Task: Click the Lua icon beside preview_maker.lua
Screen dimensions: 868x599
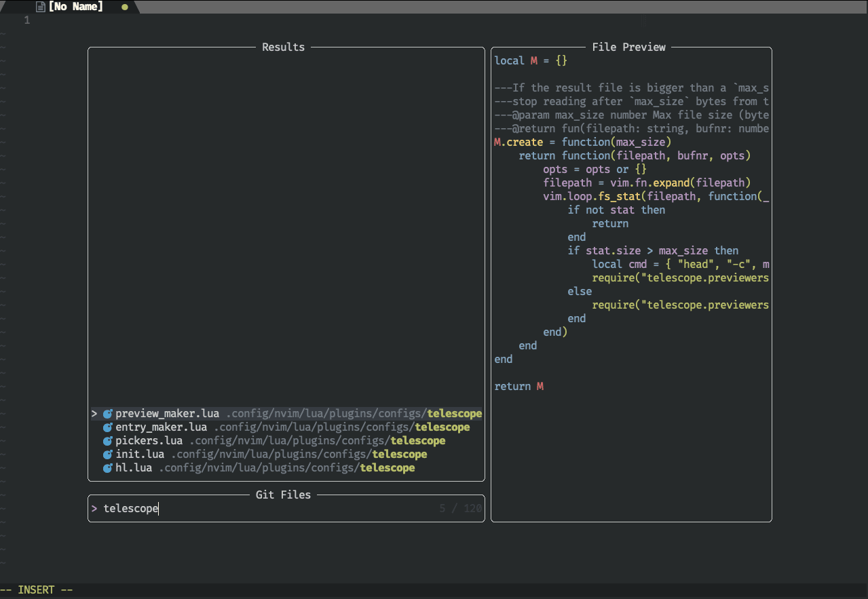Action: point(107,414)
